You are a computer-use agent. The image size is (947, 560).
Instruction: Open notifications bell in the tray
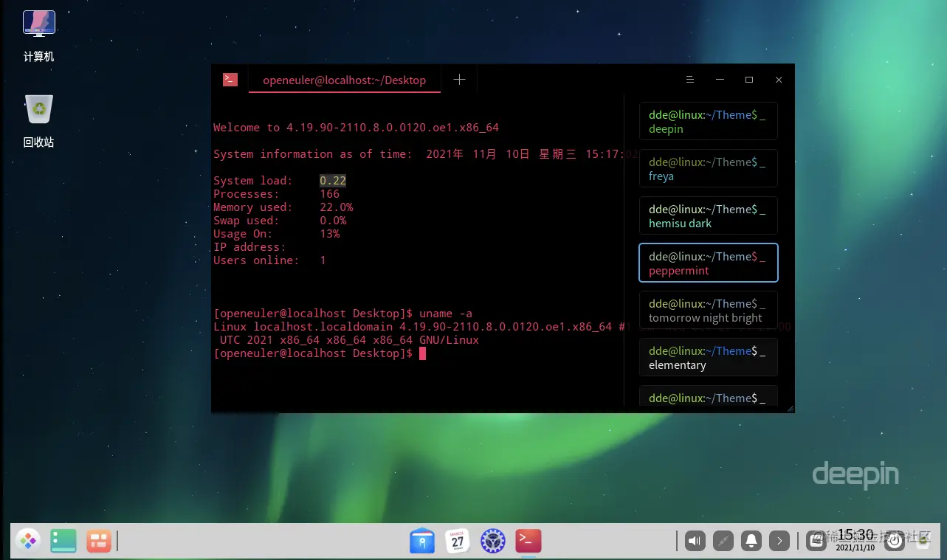point(751,541)
